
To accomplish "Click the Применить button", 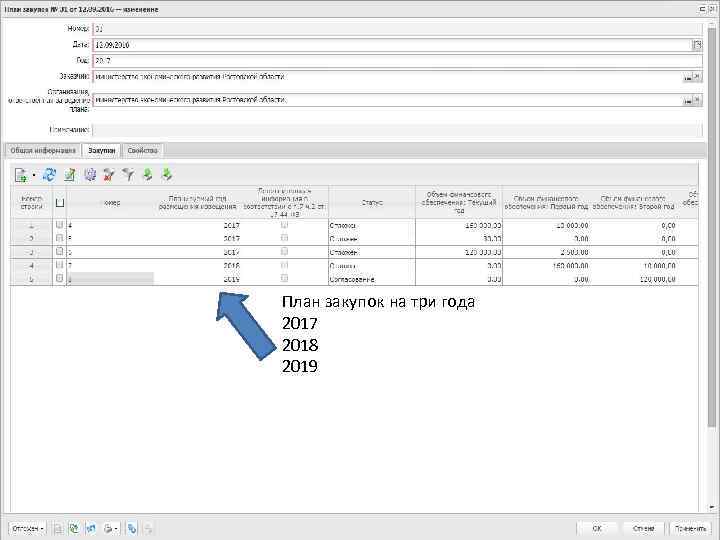I will tap(691, 529).
